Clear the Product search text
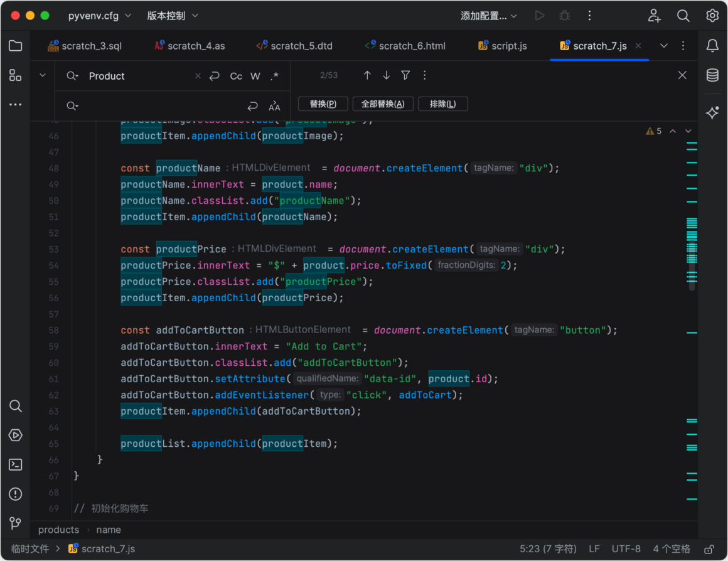The image size is (728, 561). [x=198, y=76]
